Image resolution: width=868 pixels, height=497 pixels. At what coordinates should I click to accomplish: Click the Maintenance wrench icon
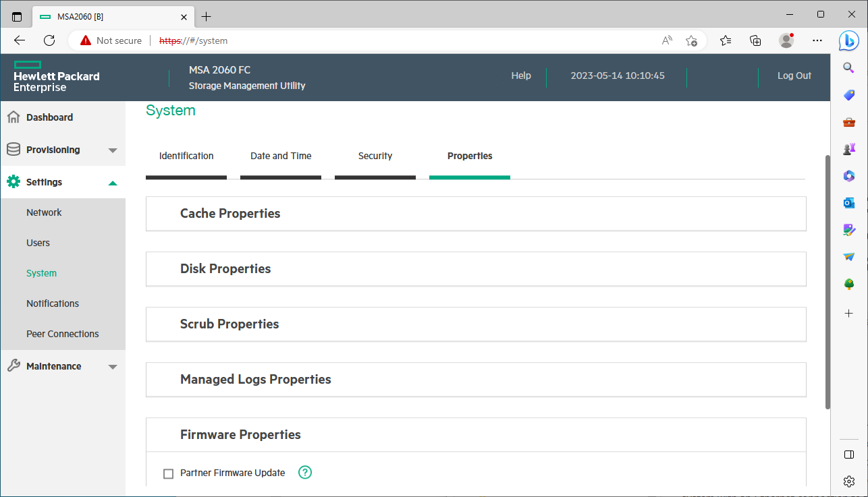[x=13, y=366]
